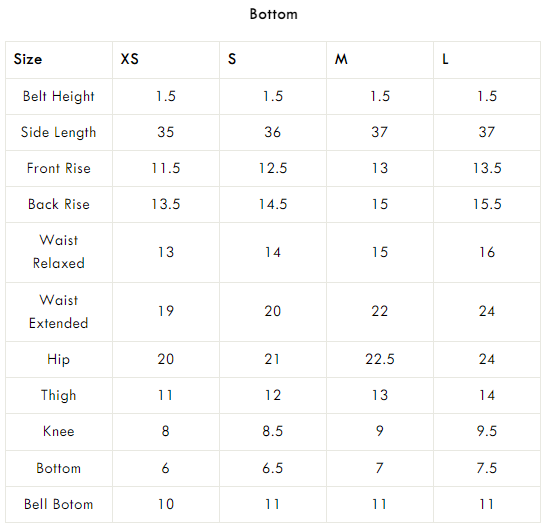
Task: Click the Belt Height row label
Action: (x=58, y=96)
